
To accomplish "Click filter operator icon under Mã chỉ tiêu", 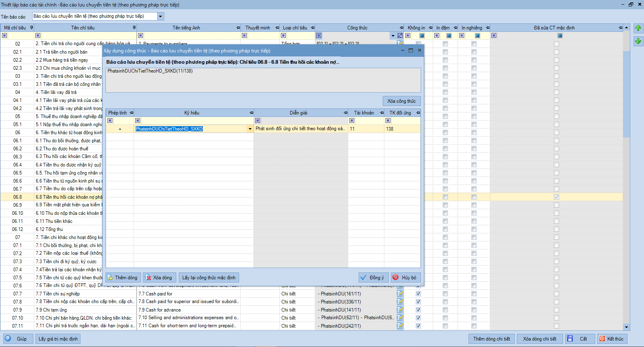I will pos(4,35).
